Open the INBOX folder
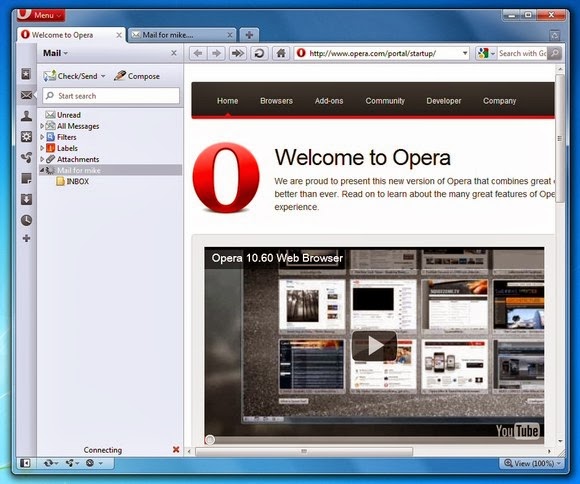 tap(72, 181)
